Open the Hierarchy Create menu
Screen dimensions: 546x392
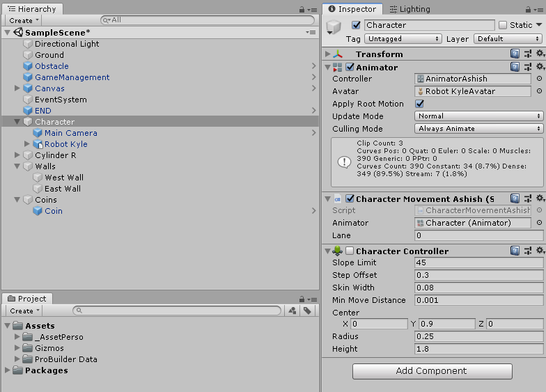24,21
